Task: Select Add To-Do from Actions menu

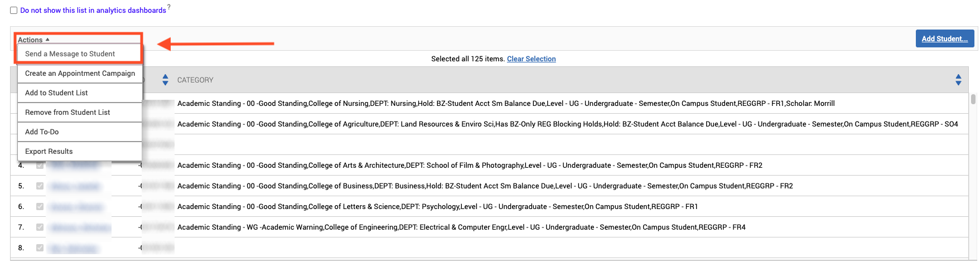Action: point(80,132)
